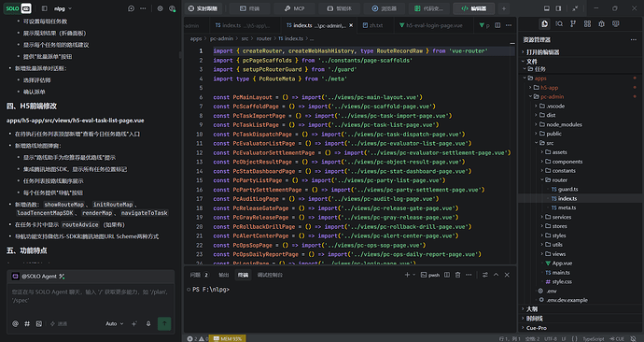
Task: Open chat panel more options (three dots)
Action: coord(143,8)
